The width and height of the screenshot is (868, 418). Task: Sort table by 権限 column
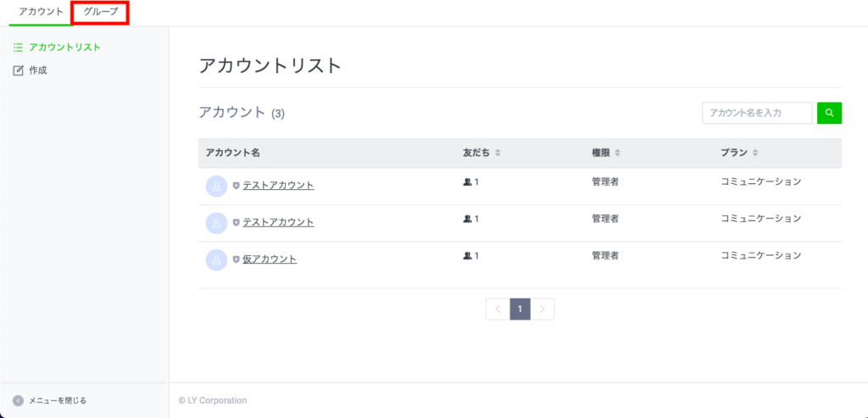(617, 153)
